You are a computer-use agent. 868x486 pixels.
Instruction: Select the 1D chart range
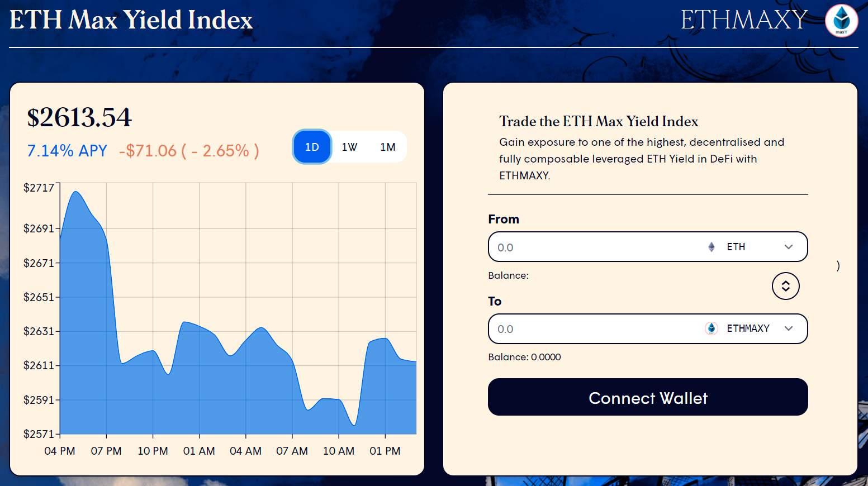point(312,147)
